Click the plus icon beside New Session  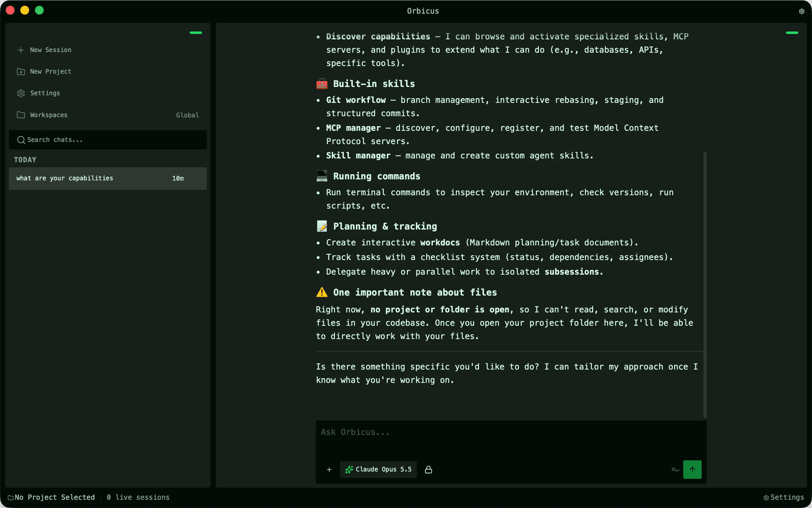tap(21, 50)
